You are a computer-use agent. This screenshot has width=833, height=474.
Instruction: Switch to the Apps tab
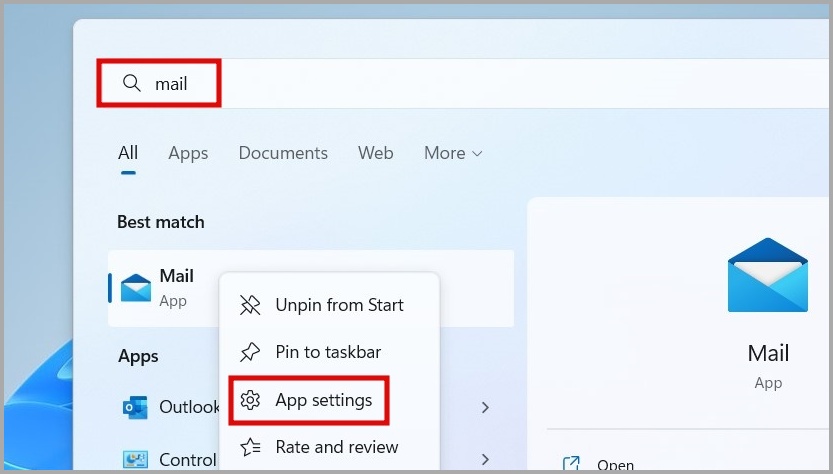188,154
